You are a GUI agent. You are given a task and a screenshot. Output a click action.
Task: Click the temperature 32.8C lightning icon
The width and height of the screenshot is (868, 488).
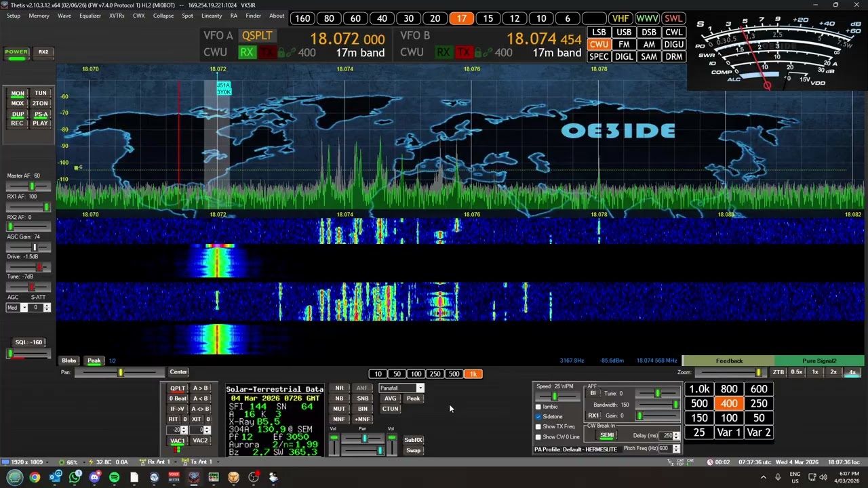90,462
